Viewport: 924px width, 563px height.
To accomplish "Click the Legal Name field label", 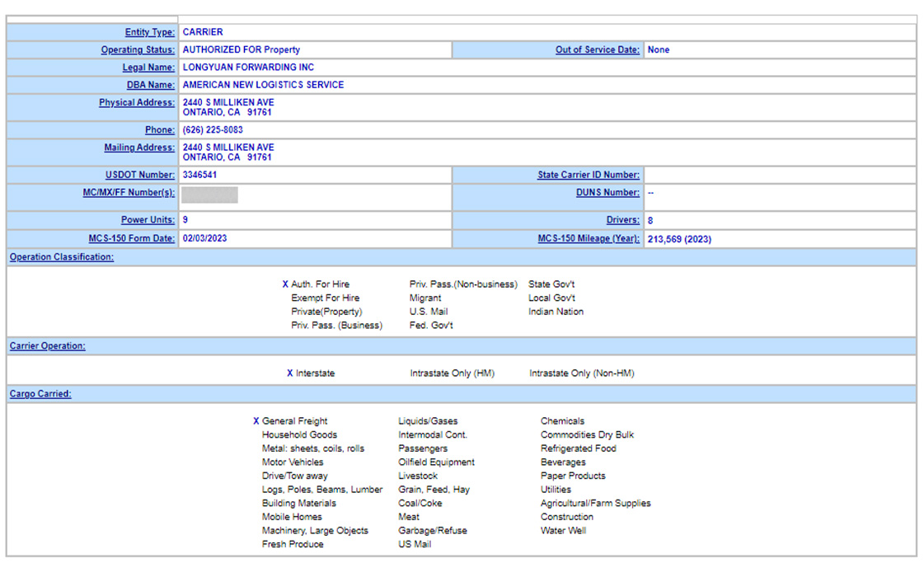I will coord(148,68).
